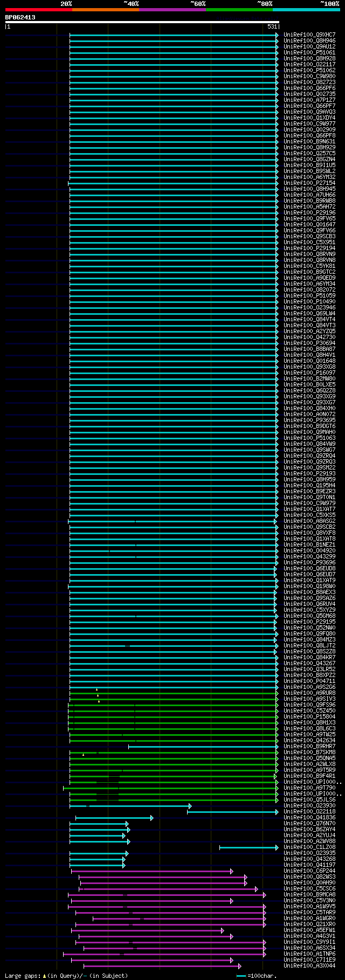
Task: Click label UniRef100_C1LZ08
Action: (309, 847)
